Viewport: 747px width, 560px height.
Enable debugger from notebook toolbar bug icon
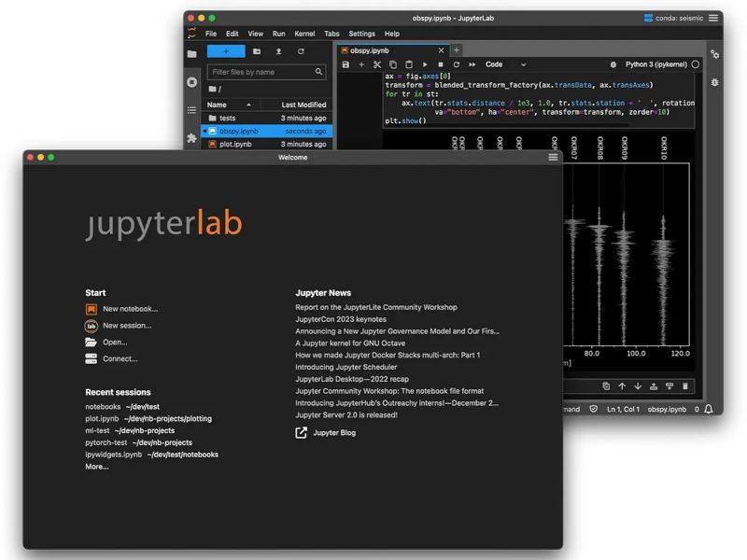coord(613,64)
